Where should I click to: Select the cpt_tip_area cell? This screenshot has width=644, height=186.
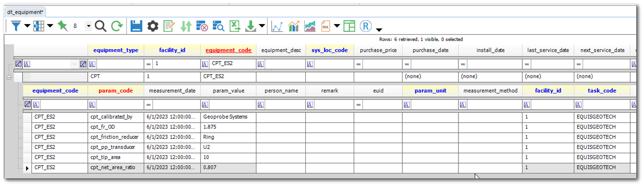click(x=116, y=157)
